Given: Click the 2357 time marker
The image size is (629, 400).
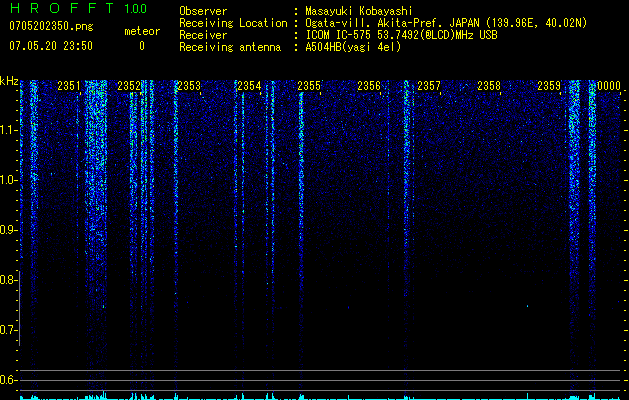Looking at the screenshot, I should [429, 86].
